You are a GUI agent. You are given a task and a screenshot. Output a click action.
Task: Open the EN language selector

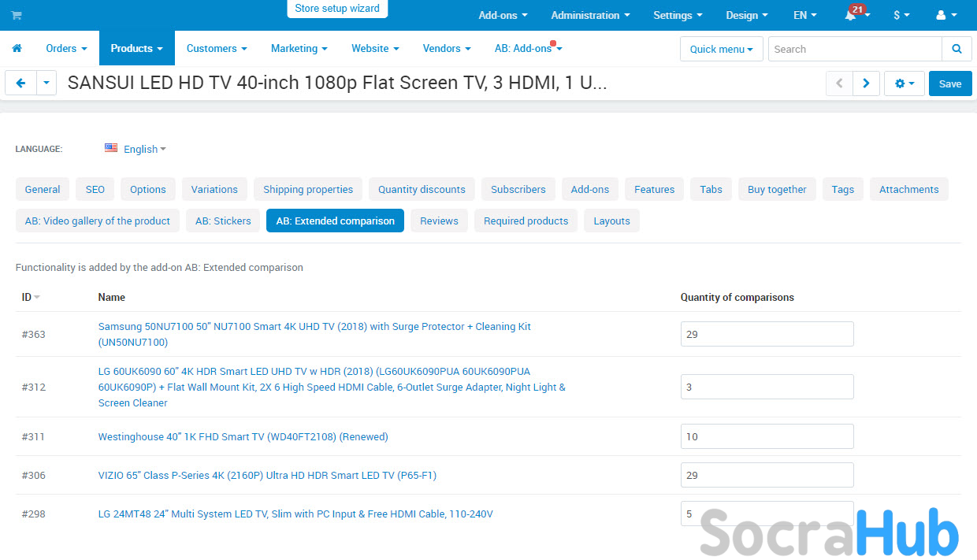click(x=805, y=15)
